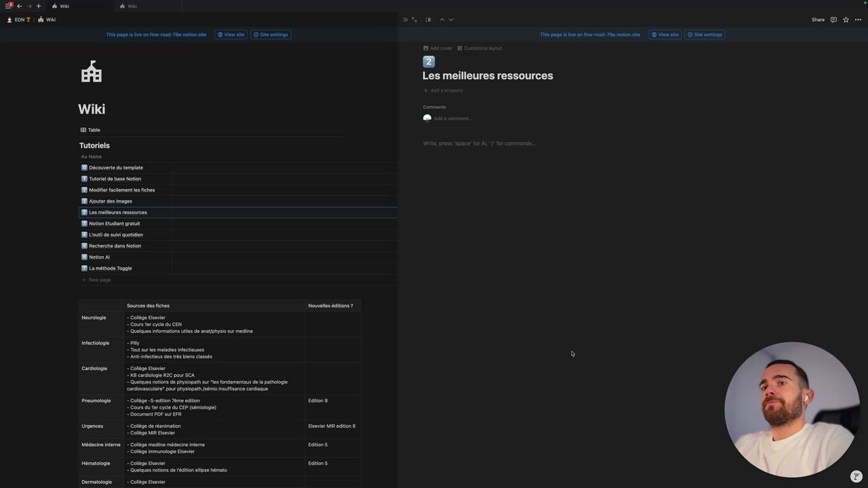Click the school building page icon
The image size is (868, 488).
[92, 71]
